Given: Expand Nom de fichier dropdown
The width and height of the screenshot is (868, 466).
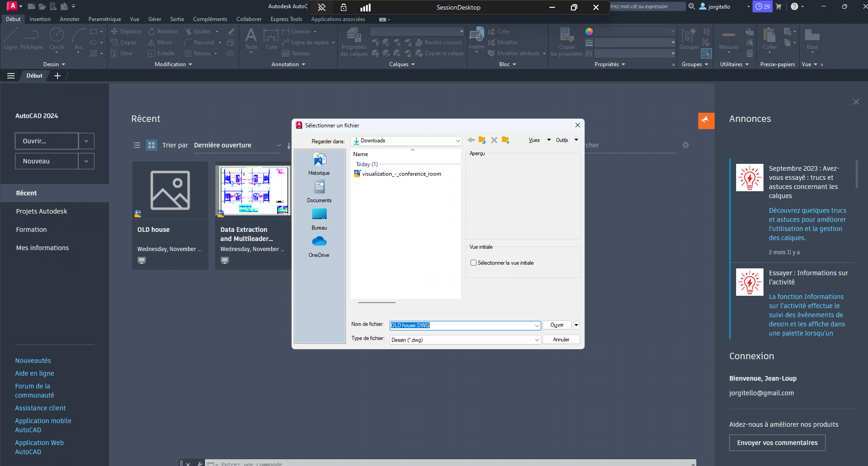Looking at the screenshot, I should pyautogui.click(x=537, y=325).
